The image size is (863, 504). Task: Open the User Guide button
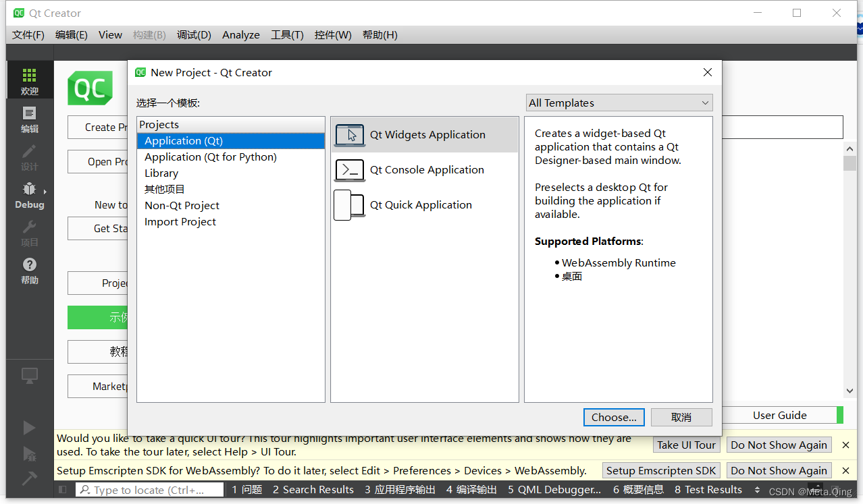coord(780,415)
